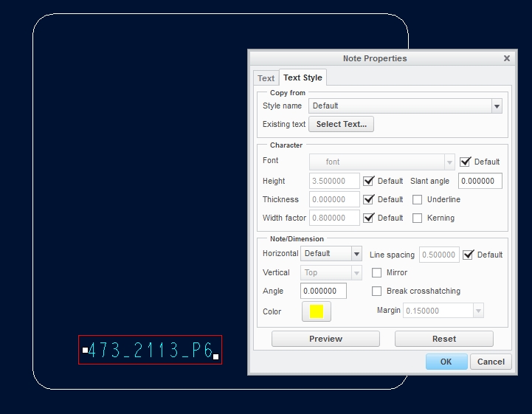Open the Style name dropdown
532x414 pixels.
[x=497, y=106]
